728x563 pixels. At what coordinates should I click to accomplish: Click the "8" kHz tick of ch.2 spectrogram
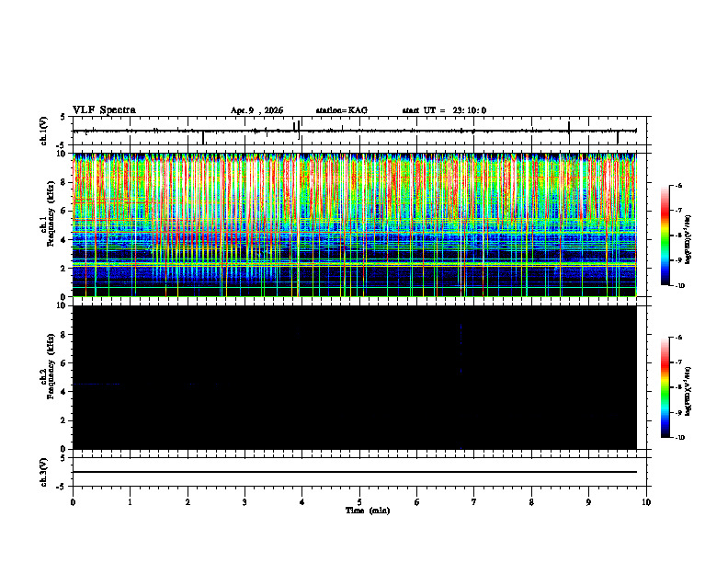coord(64,335)
